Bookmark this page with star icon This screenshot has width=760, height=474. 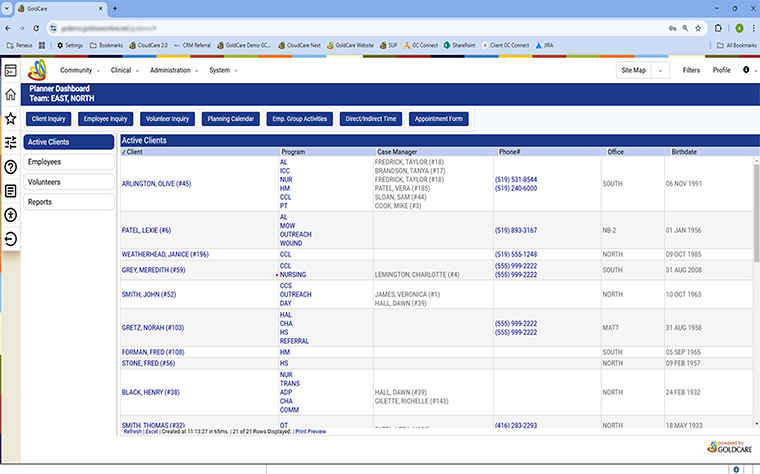[x=698, y=28]
